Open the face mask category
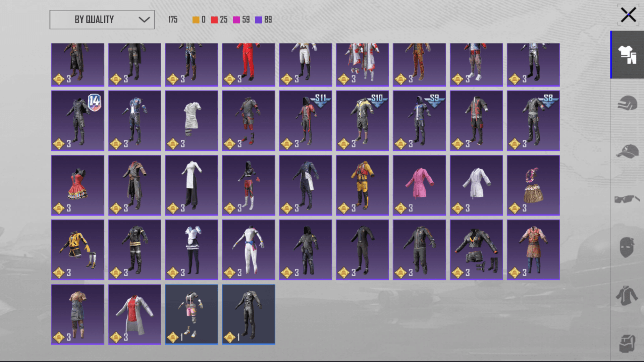This screenshot has width=644, height=362. point(627,247)
